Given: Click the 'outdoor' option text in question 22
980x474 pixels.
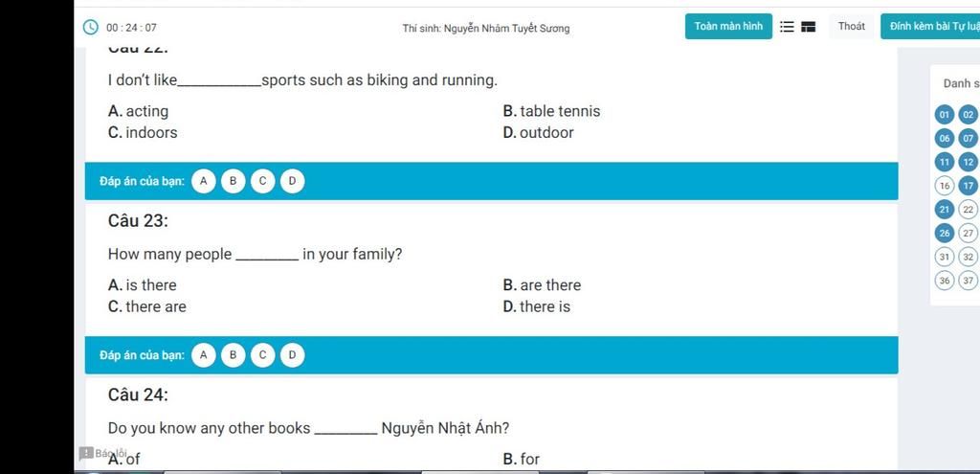Looking at the screenshot, I should click(x=546, y=132).
